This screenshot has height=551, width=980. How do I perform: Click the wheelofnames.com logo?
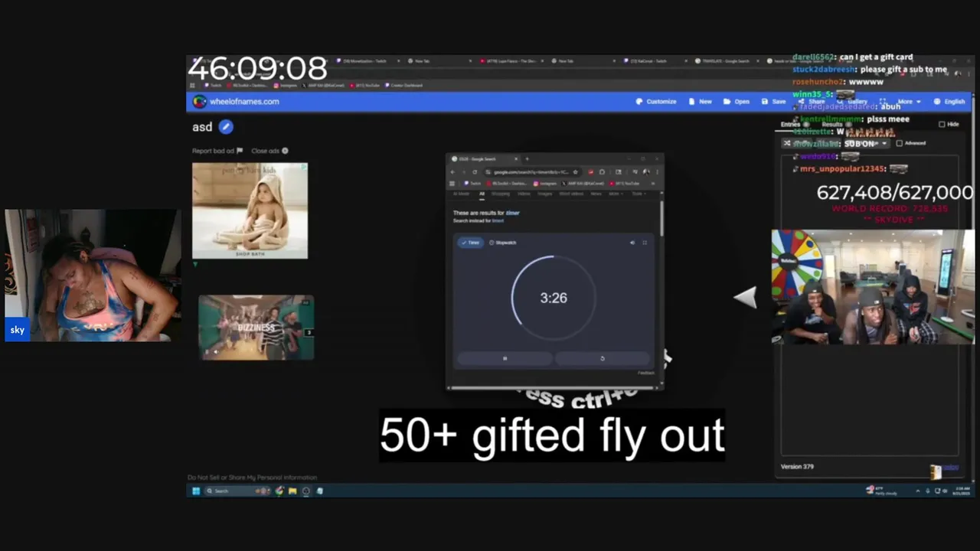pyautogui.click(x=236, y=101)
